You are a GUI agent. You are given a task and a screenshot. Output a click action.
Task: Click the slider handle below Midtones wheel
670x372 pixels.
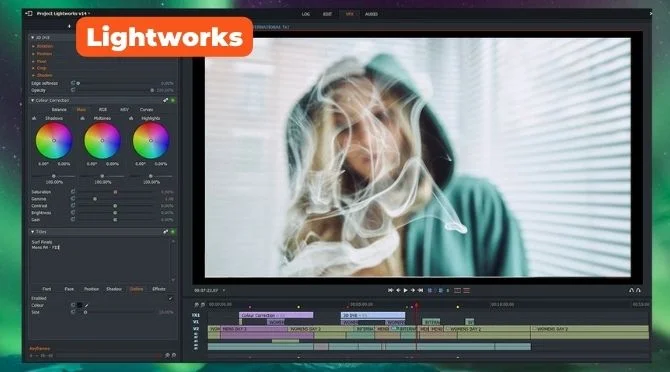point(102,176)
